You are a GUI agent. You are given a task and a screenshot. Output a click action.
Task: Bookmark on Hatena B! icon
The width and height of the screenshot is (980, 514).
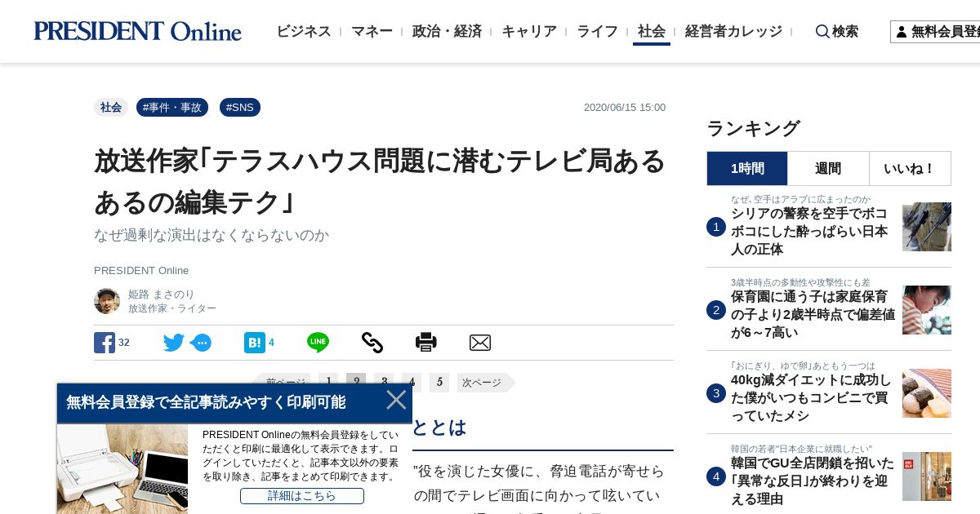pyautogui.click(x=255, y=343)
